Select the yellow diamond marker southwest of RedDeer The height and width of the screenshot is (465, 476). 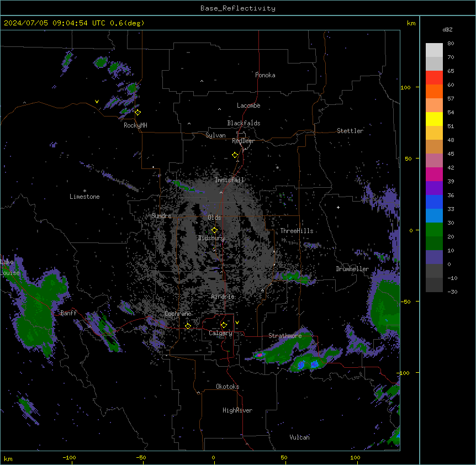click(235, 155)
